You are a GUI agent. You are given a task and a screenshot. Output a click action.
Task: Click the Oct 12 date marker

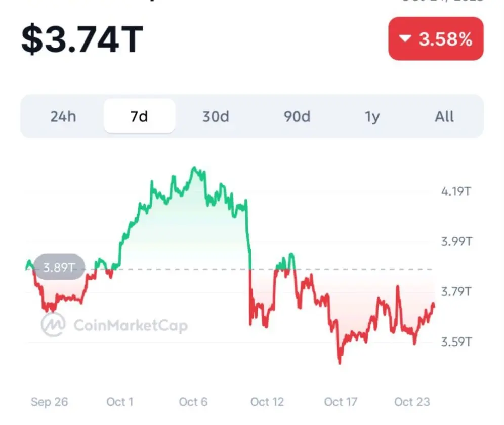coord(267,402)
